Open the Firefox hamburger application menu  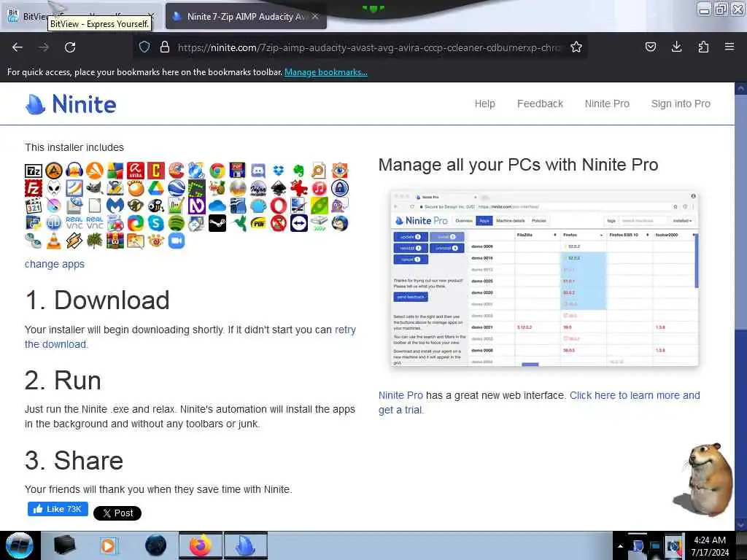point(729,47)
